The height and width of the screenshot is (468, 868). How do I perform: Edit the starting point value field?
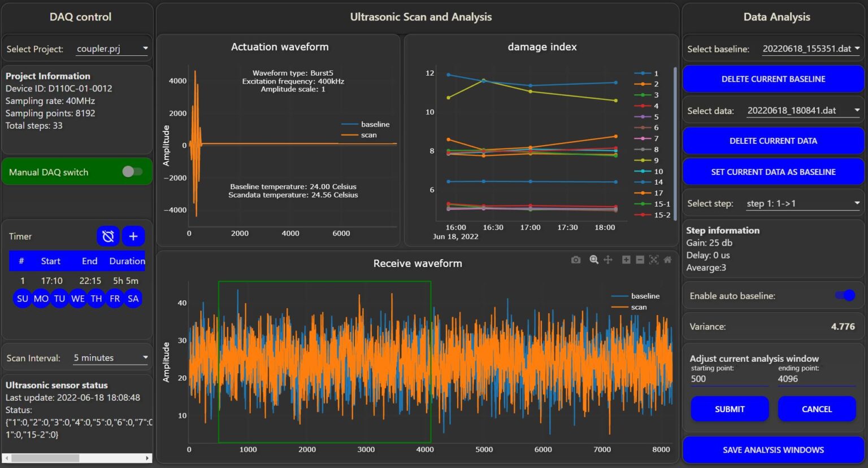point(729,379)
